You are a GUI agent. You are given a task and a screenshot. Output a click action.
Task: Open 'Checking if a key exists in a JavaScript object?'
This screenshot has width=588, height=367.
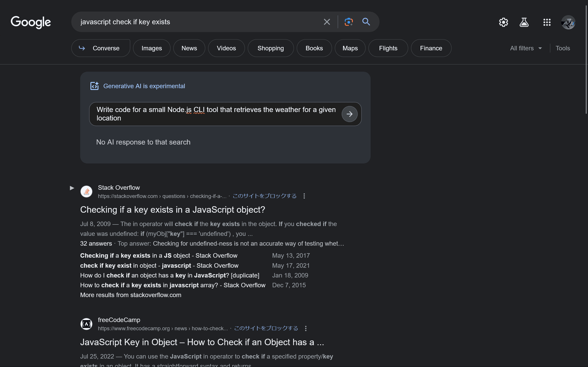pos(173,210)
